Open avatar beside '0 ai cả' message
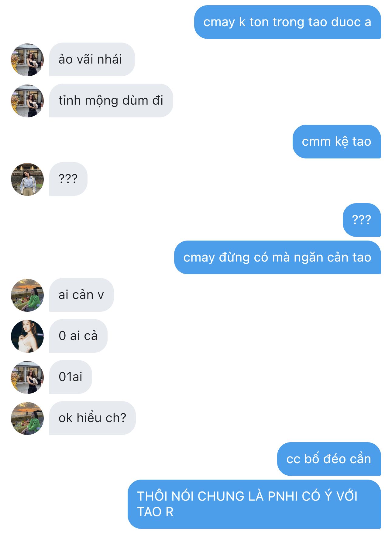This screenshot has width=392, height=538. coord(27,336)
